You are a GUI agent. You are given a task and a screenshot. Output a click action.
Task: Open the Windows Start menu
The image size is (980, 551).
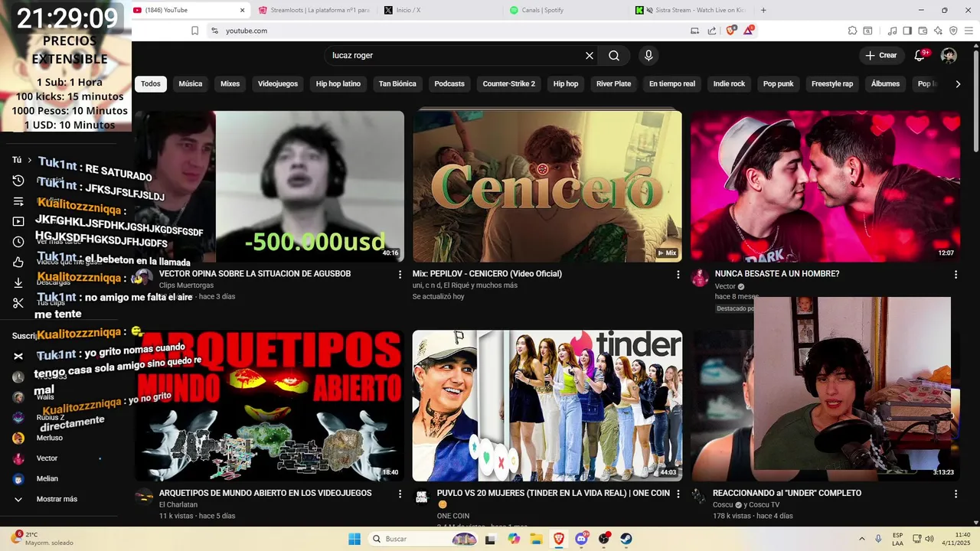click(354, 539)
